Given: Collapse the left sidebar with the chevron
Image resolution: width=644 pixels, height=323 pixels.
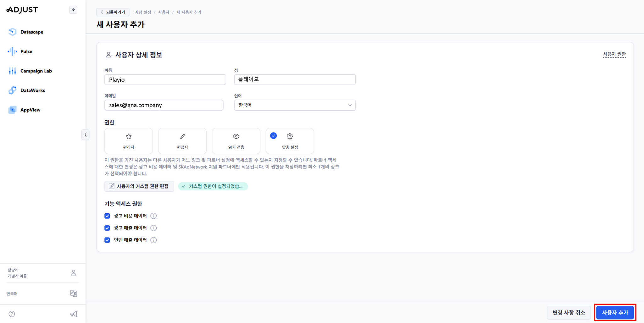Looking at the screenshot, I should (x=86, y=135).
